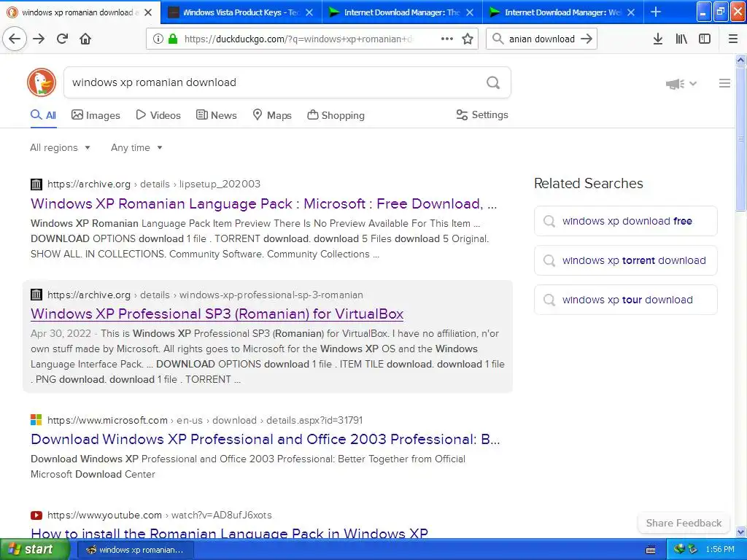
Task: Click the green padlock security icon
Action: pos(172,39)
